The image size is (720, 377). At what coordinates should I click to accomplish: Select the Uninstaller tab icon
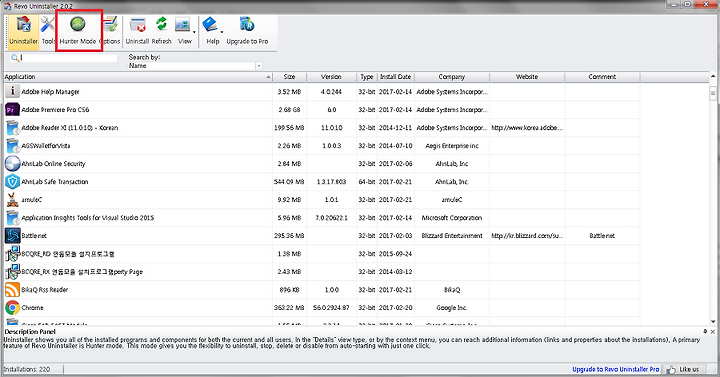23,31
